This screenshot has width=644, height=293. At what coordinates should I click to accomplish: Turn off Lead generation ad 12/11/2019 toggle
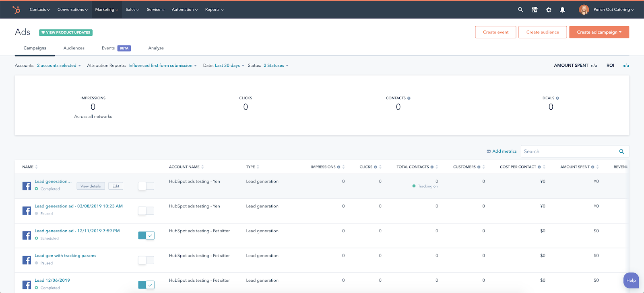(x=146, y=236)
